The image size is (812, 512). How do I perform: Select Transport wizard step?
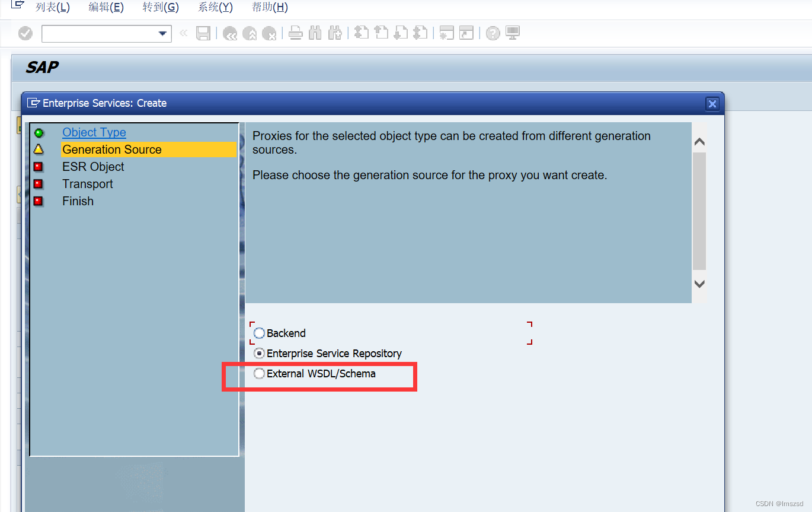click(88, 184)
